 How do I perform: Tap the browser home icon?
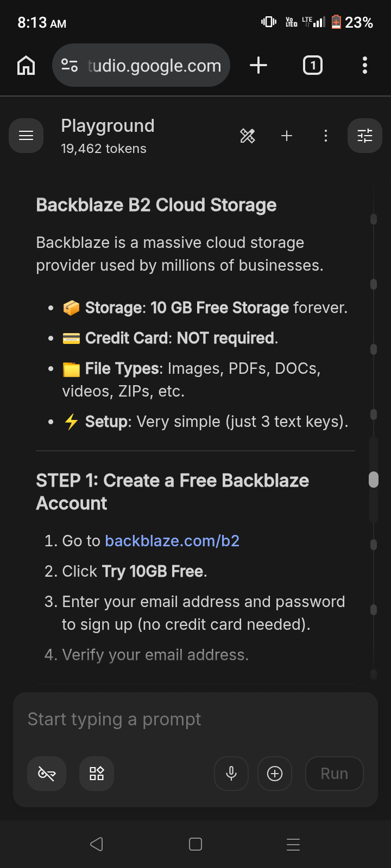[26, 66]
